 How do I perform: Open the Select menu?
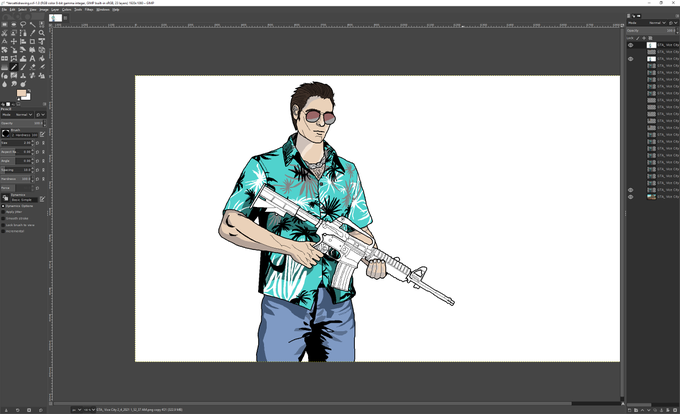pyautogui.click(x=22, y=9)
